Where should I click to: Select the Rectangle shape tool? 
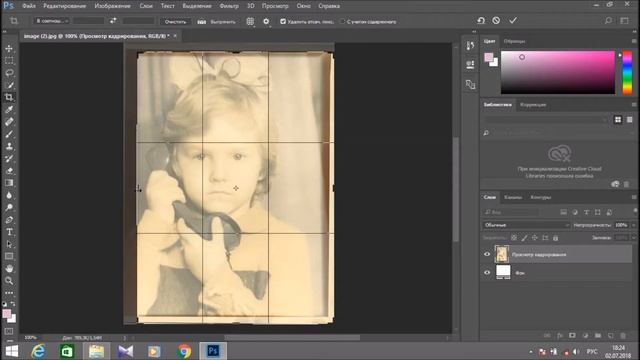[9, 256]
